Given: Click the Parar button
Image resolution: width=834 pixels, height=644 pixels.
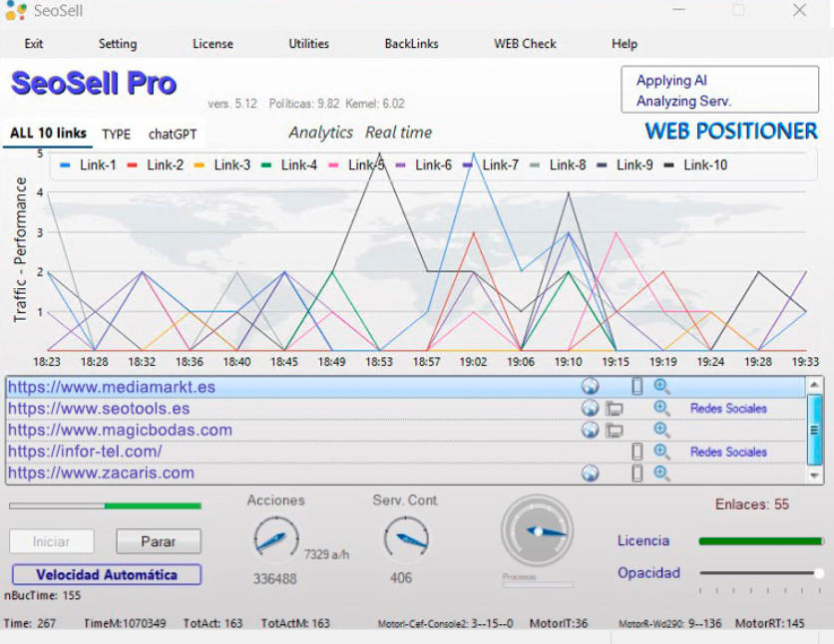Looking at the screenshot, I should coord(159,541).
